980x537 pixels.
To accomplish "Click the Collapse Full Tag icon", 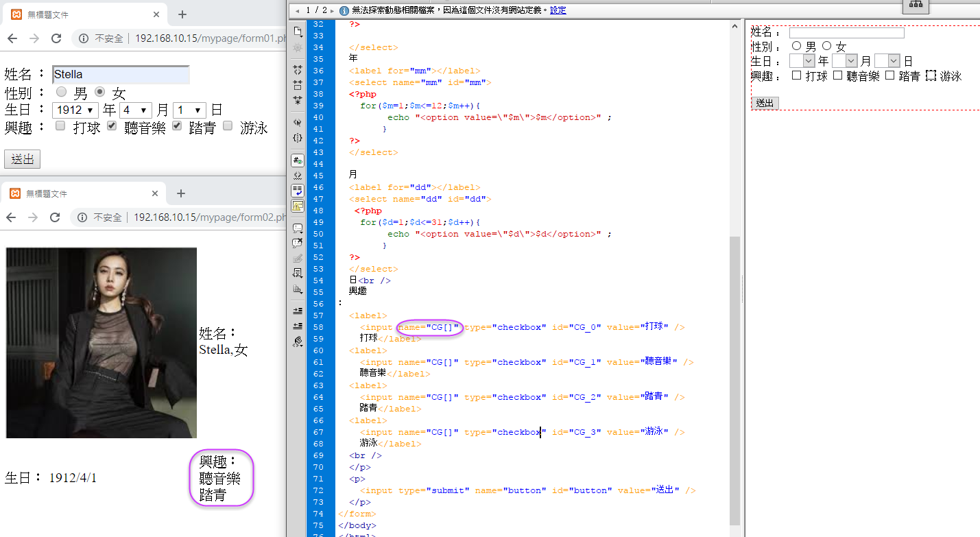I will click(x=297, y=70).
